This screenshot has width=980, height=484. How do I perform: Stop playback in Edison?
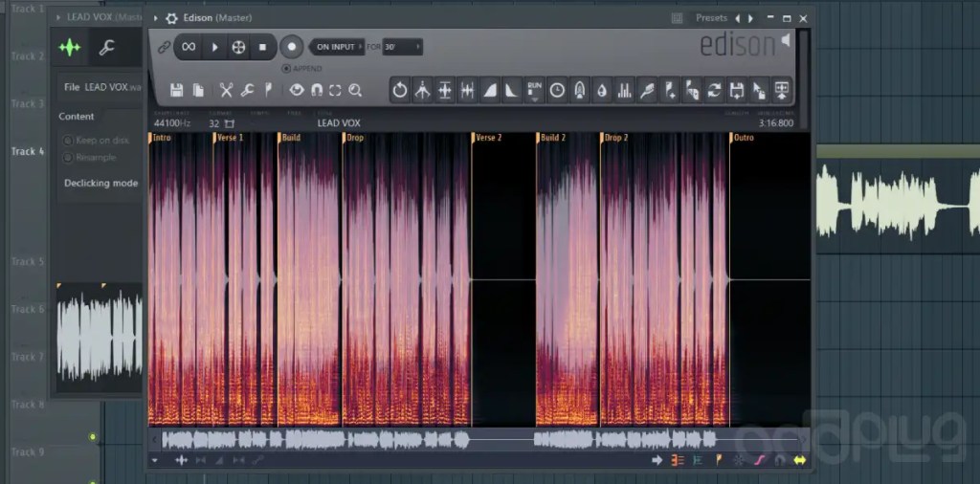pos(262,47)
